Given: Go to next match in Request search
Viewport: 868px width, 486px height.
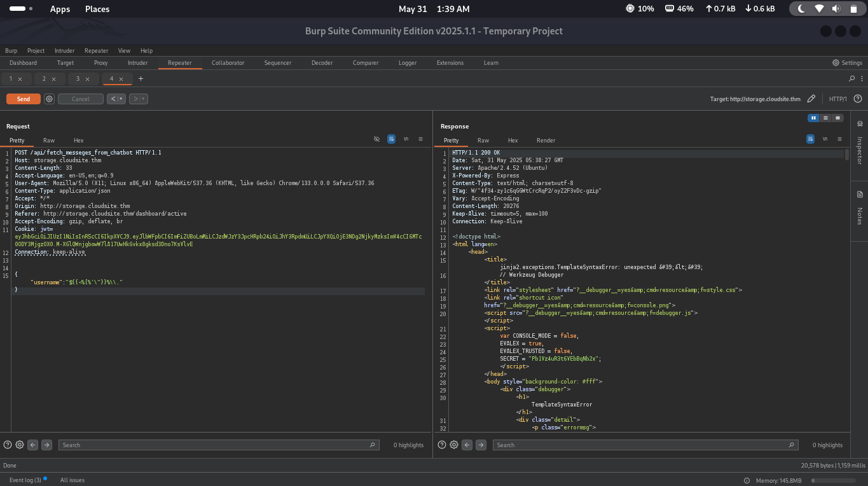Looking at the screenshot, I should pyautogui.click(x=46, y=445).
